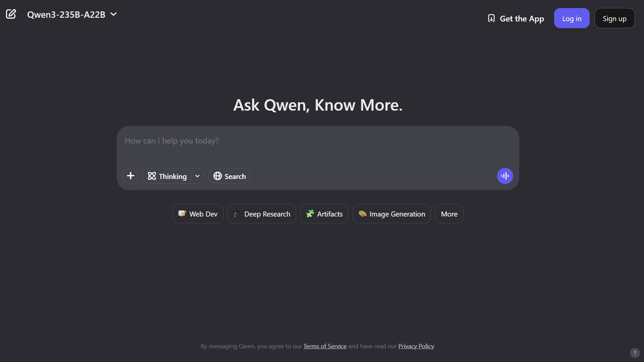
Task: Click the plus icon to attach files
Action: pyautogui.click(x=130, y=176)
